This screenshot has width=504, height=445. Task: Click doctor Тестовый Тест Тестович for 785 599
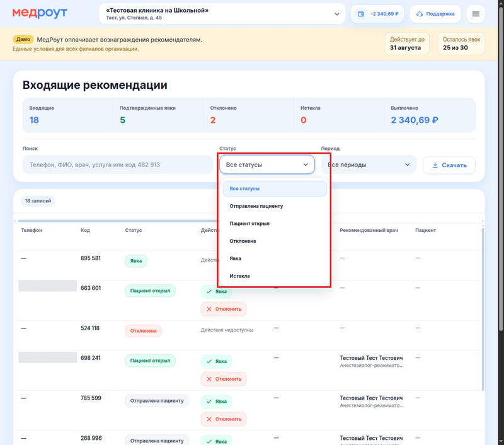pos(371,398)
